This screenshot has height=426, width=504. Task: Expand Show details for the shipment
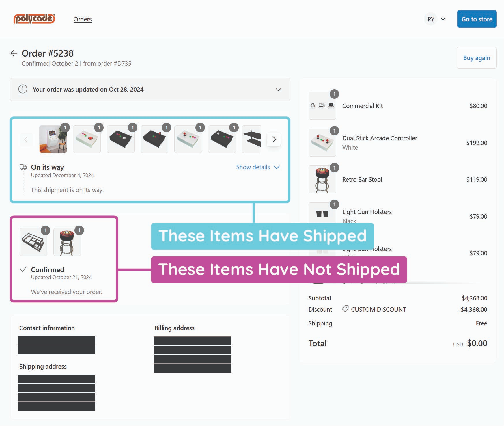click(x=257, y=167)
